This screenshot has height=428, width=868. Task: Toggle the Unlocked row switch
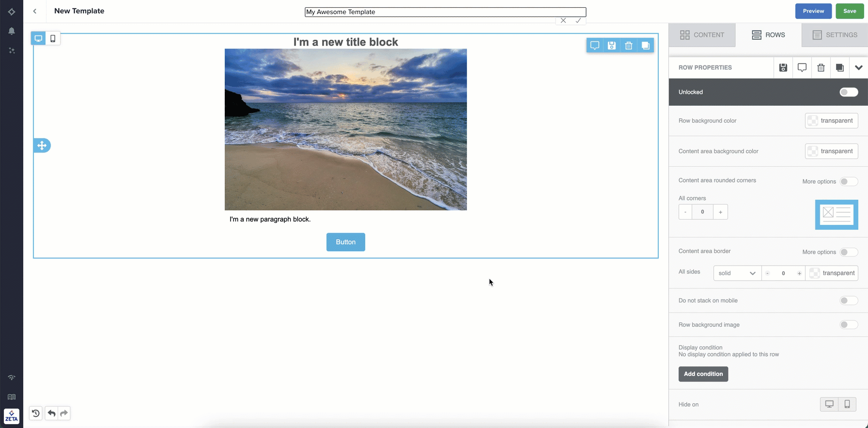848,92
